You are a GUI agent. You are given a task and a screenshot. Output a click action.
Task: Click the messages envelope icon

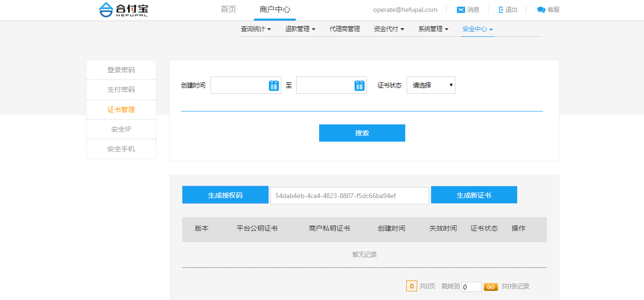[461, 10]
